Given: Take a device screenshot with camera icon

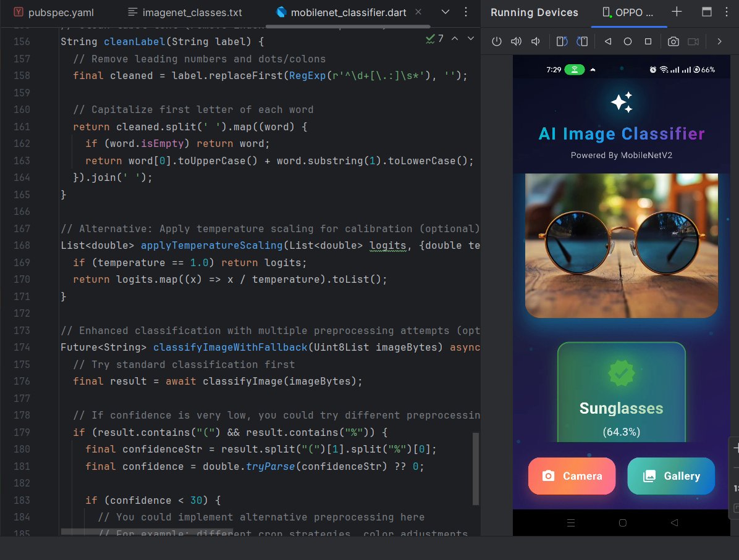Looking at the screenshot, I should (674, 41).
